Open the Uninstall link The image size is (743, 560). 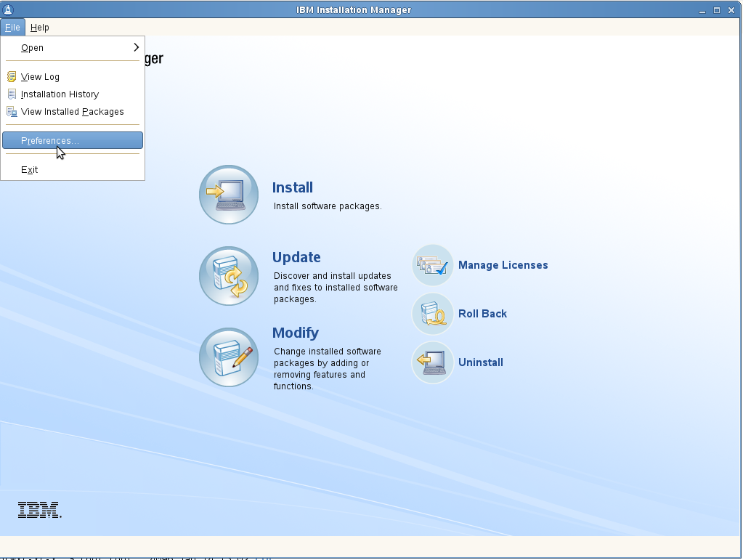click(x=481, y=362)
